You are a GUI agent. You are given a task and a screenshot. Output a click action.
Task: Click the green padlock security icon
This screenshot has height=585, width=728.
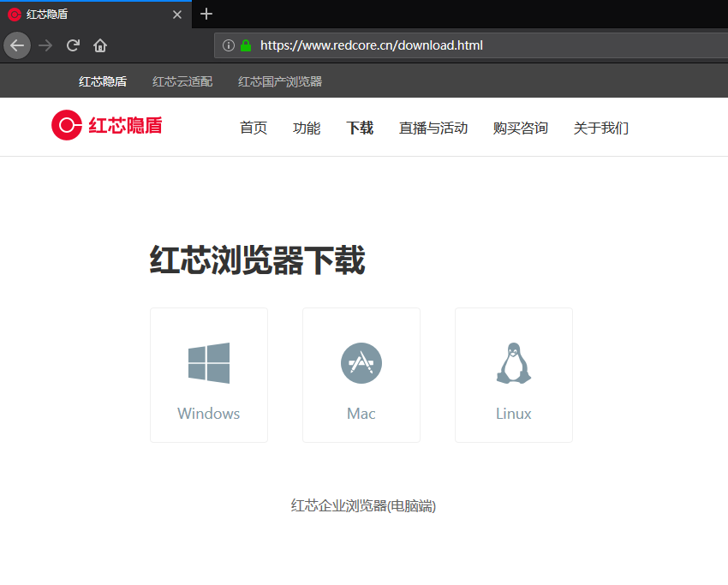point(246,45)
